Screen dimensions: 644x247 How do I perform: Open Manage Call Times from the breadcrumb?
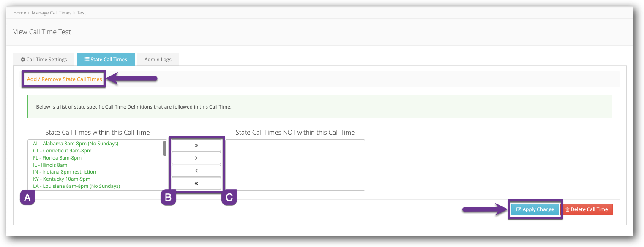(52, 13)
